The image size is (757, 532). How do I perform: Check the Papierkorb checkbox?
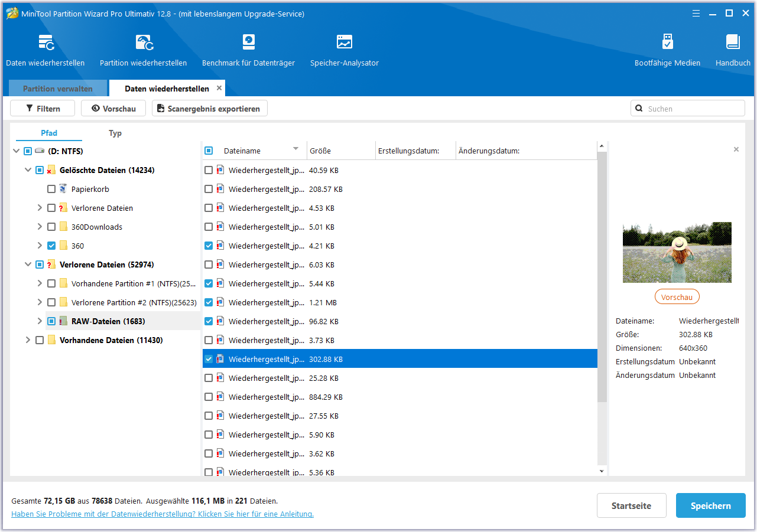click(51, 189)
